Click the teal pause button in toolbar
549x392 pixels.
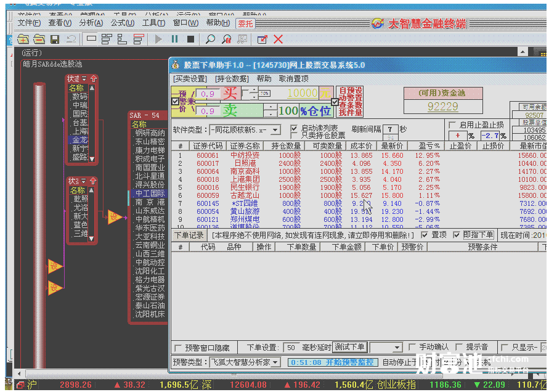click(x=175, y=39)
